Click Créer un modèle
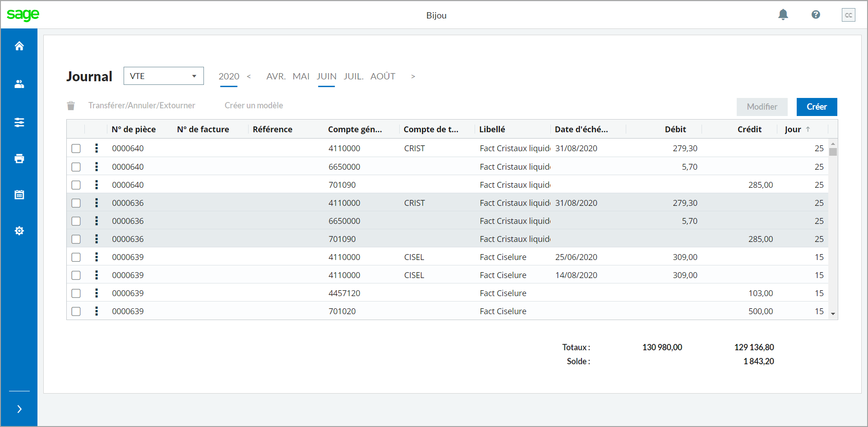Viewport: 868px width, 427px height. point(254,105)
